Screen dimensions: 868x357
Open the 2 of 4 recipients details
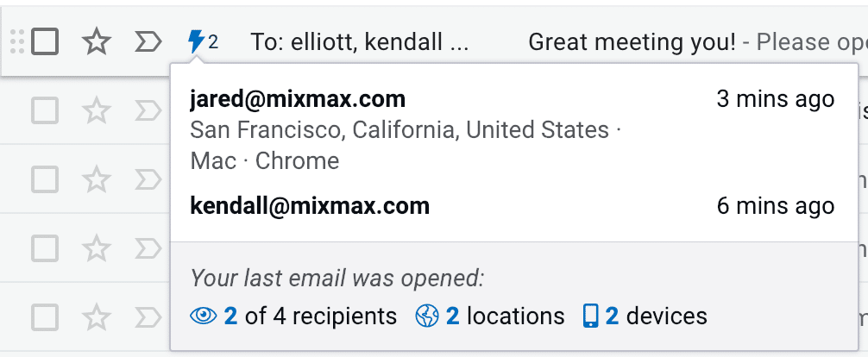pos(311,316)
